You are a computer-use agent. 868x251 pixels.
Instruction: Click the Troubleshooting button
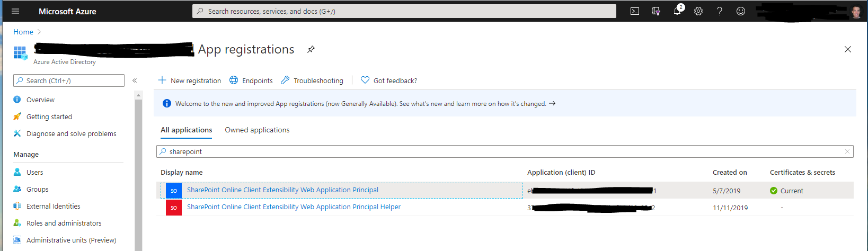pyautogui.click(x=312, y=80)
